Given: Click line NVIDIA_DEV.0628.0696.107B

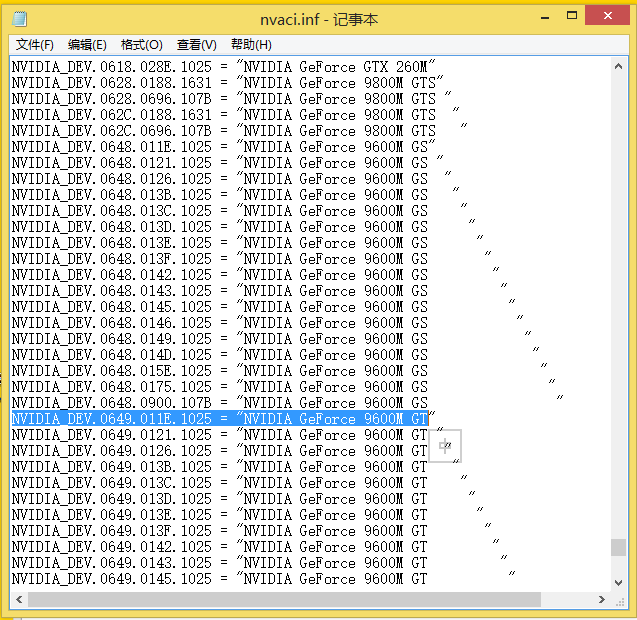Looking at the screenshot, I should click(231, 98).
